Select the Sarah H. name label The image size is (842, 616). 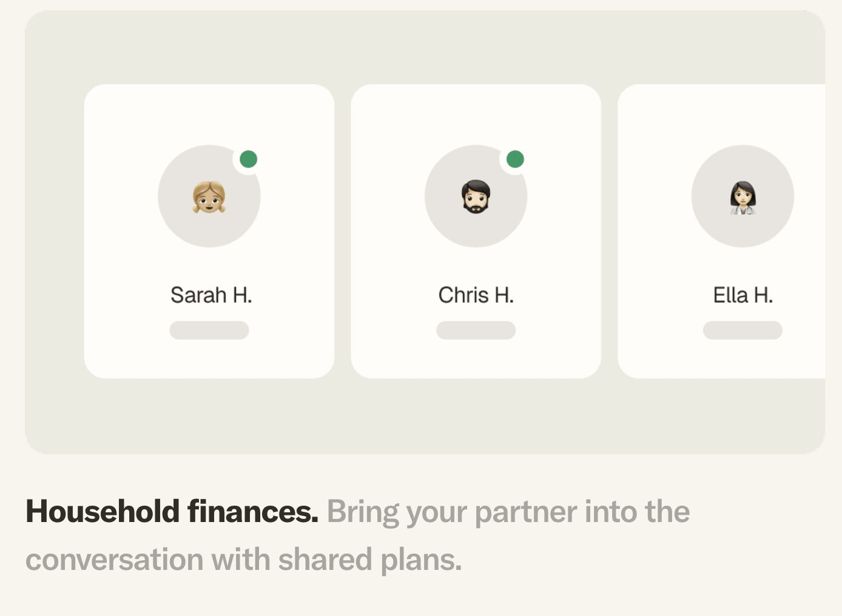210,295
